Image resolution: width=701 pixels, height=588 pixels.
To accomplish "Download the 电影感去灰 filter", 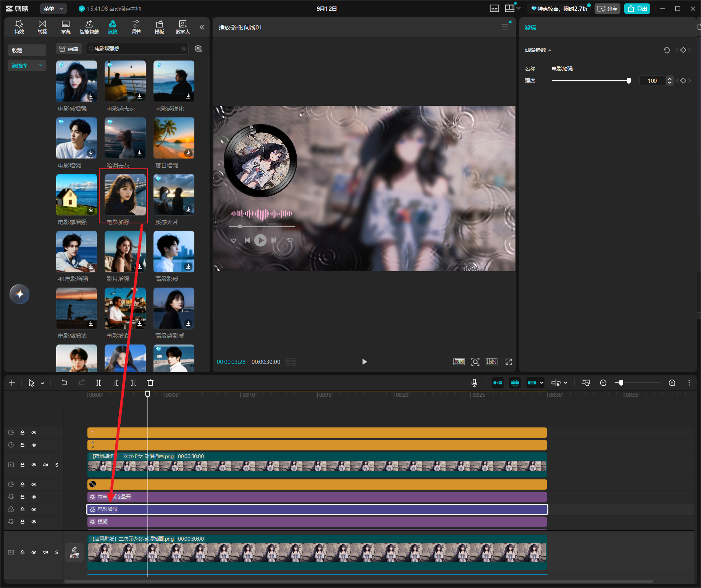I will (x=140, y=96).
